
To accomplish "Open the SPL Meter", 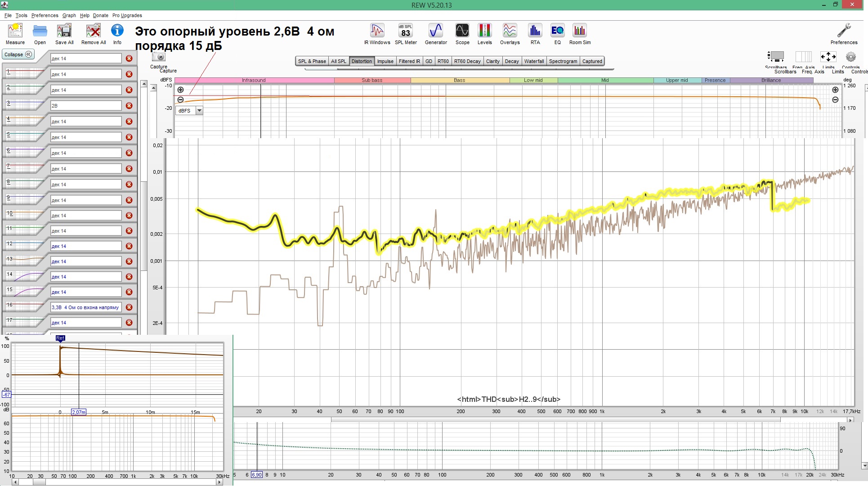I will coord(406,31).
